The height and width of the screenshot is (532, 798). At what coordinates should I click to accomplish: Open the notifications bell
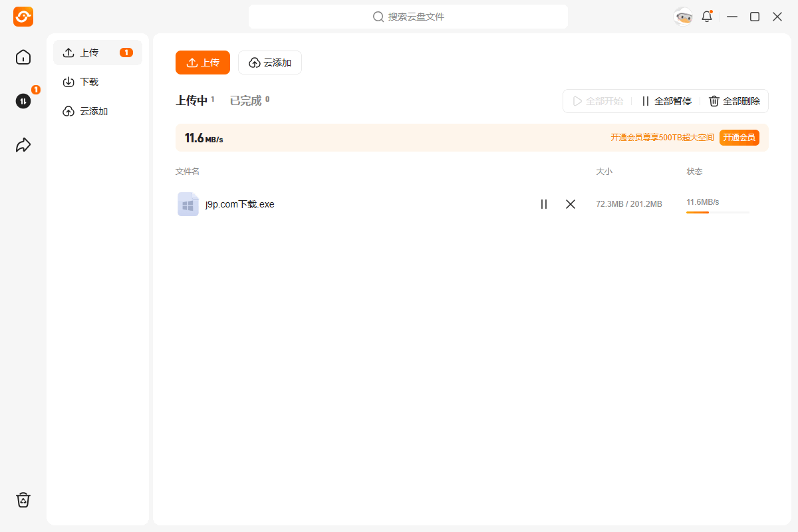pos(707,17)
